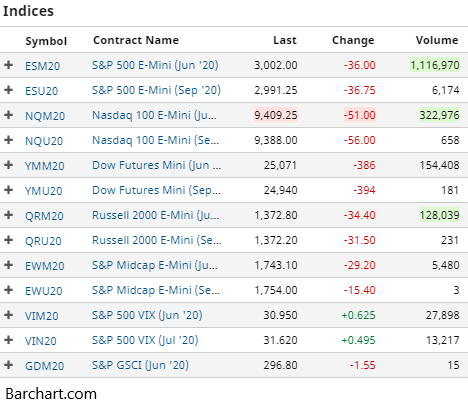Image resolution: width=468 pixels, height=406 pixels.
Task: Sort by the Last column header
Action: 285,40
